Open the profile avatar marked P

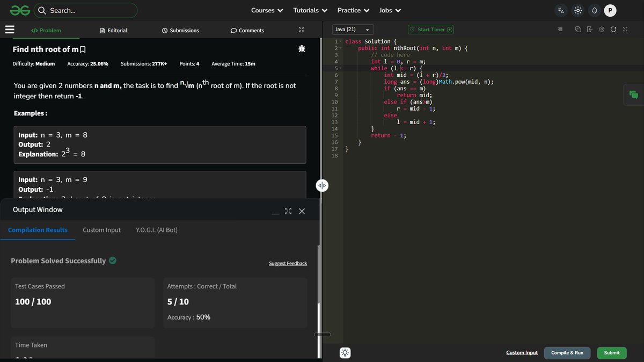pyautogui.click(x=610, y=10)
